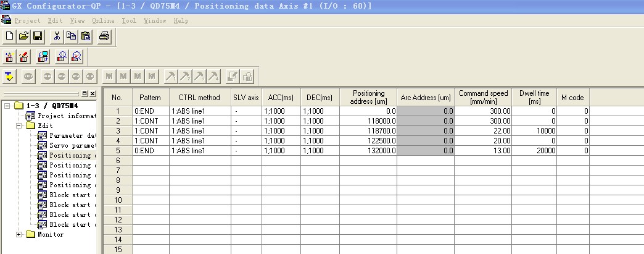644x254 pixels.
Task: Click the Cut scissors icon
Action: 56,36
